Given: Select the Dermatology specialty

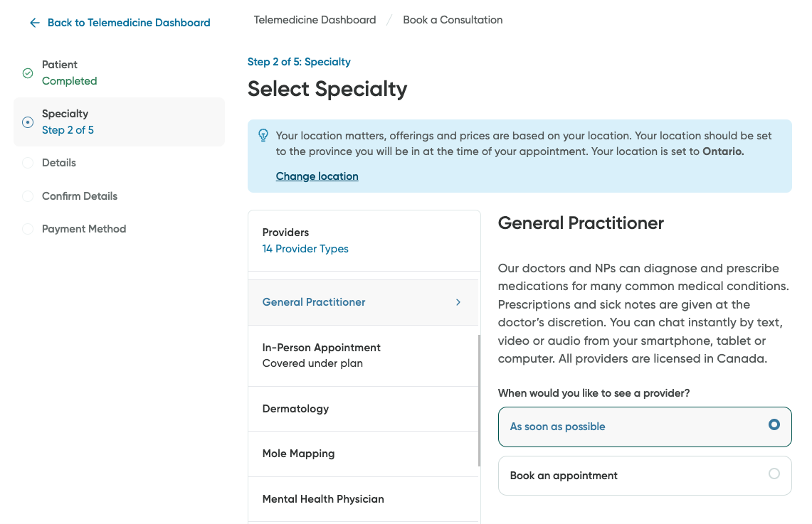Looking at the screenshot, I should click(295, 409).
